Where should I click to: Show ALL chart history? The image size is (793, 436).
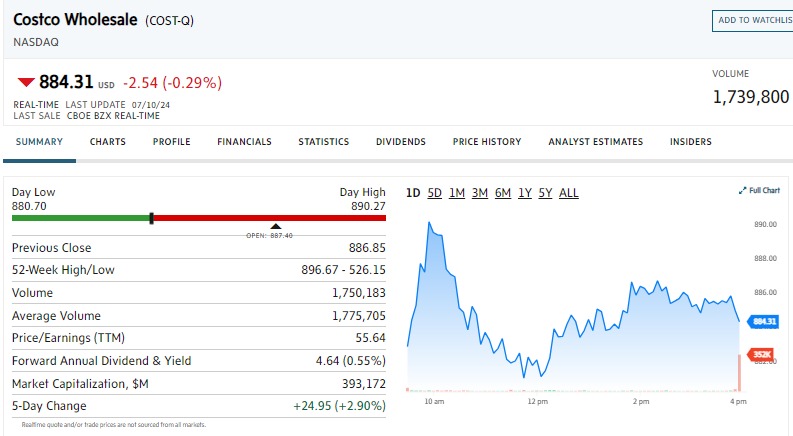click(x=568, y=193)
